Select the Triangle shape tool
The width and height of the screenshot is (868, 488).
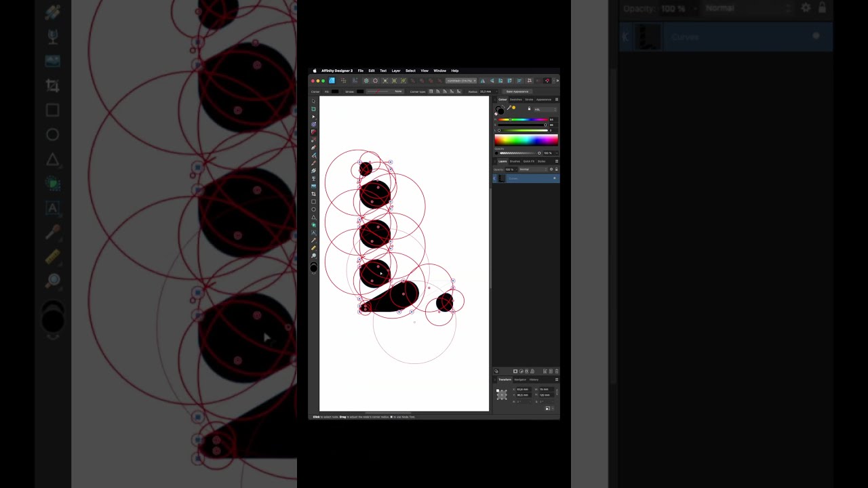click(x=313, y=217)
